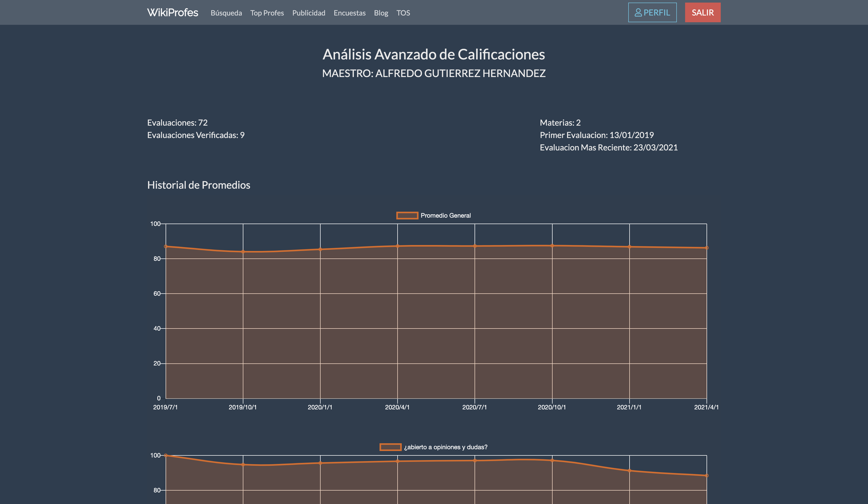The image size is (868, 504).
Task: Open the Blog
Action: (381, 13)
